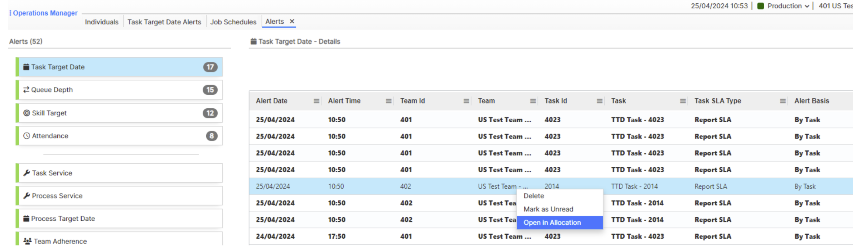Viewport: 868px width, 252px height.
Task: Select Process Service alert category
Action: [119, 196]
